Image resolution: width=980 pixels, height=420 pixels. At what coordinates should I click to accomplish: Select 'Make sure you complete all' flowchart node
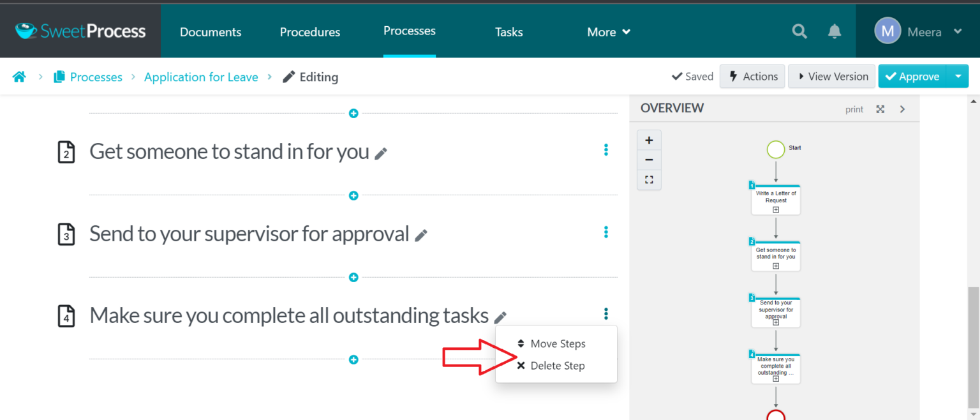776,368
